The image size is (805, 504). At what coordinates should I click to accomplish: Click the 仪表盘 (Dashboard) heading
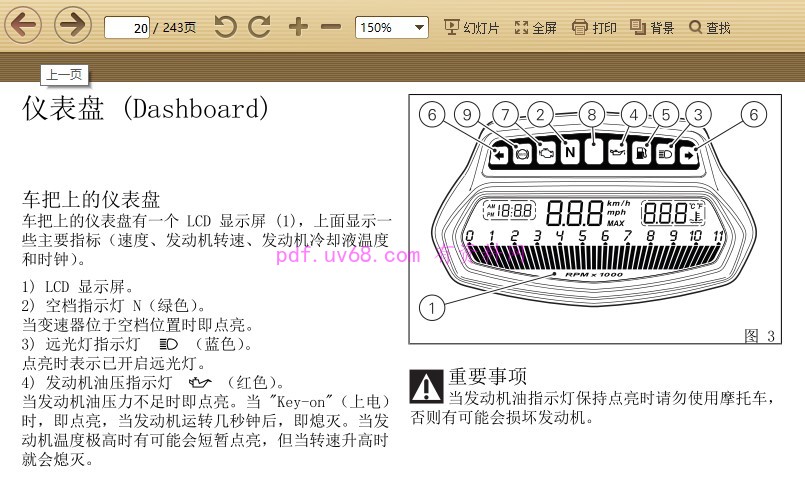pos(146,109)
